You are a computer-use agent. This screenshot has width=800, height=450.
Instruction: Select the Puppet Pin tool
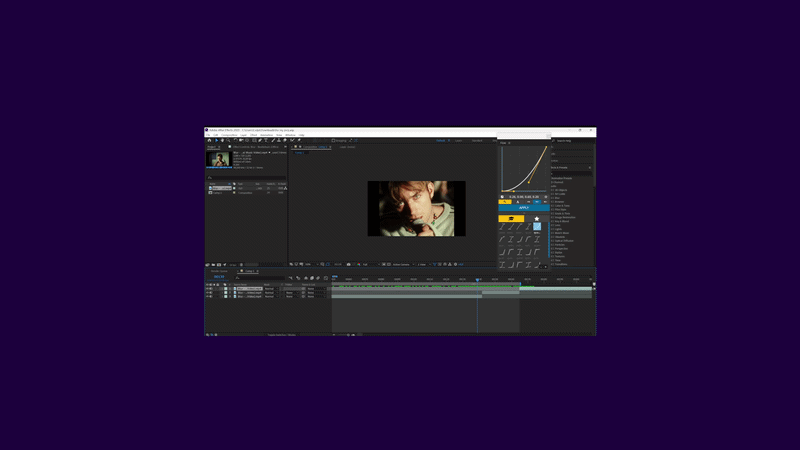299,140
